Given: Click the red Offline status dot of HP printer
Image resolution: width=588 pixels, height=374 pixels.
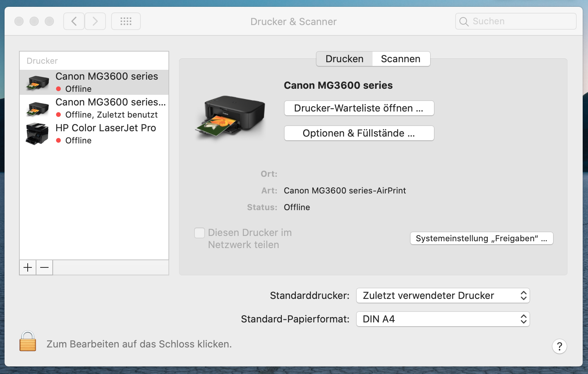Looking at the screenshot, I should pyautogui.click(x=58, y=140).
